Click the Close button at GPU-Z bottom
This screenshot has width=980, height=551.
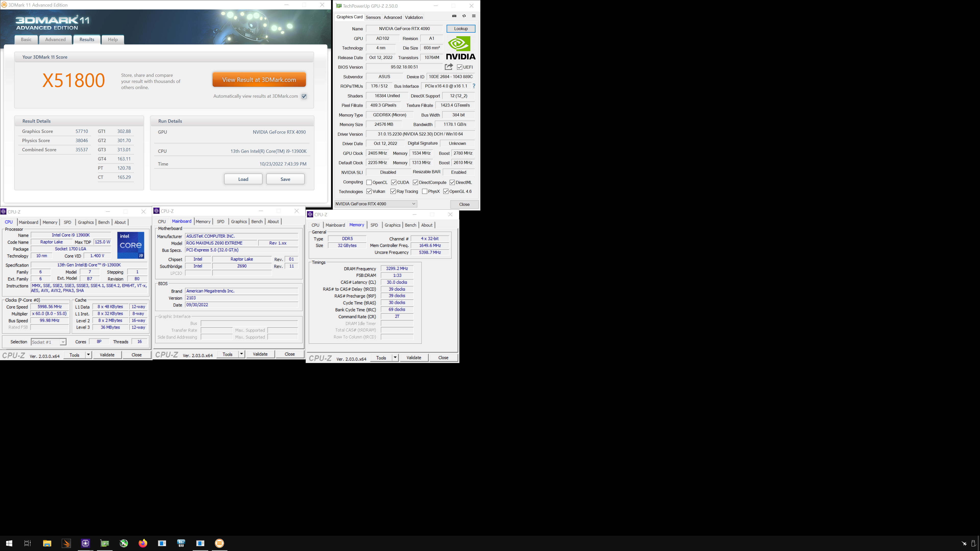[x=464, y=204]
